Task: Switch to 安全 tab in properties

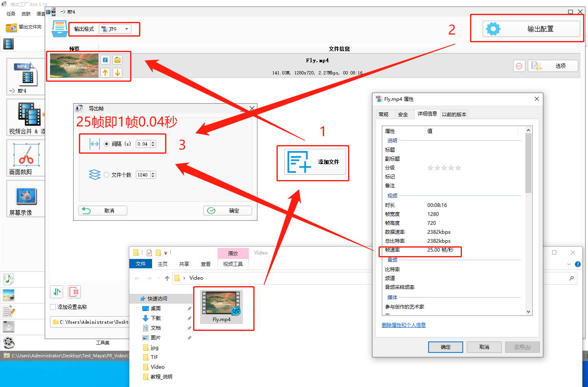Action: 403,115
